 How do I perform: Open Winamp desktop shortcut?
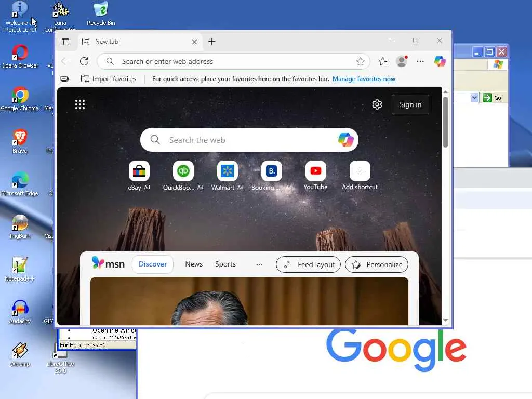(x=20, y=355)
